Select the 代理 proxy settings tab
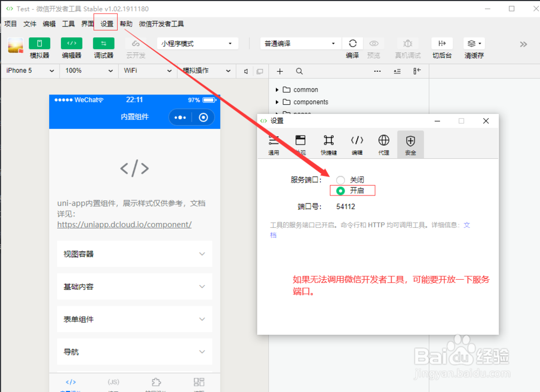Image resolution: width=540 pixels, height=392 pixels. [383, 145]
